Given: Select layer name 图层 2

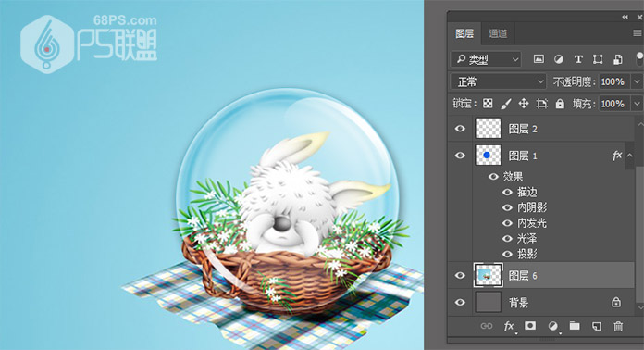Looking at the screenshot, I should [x=523, y=129].
